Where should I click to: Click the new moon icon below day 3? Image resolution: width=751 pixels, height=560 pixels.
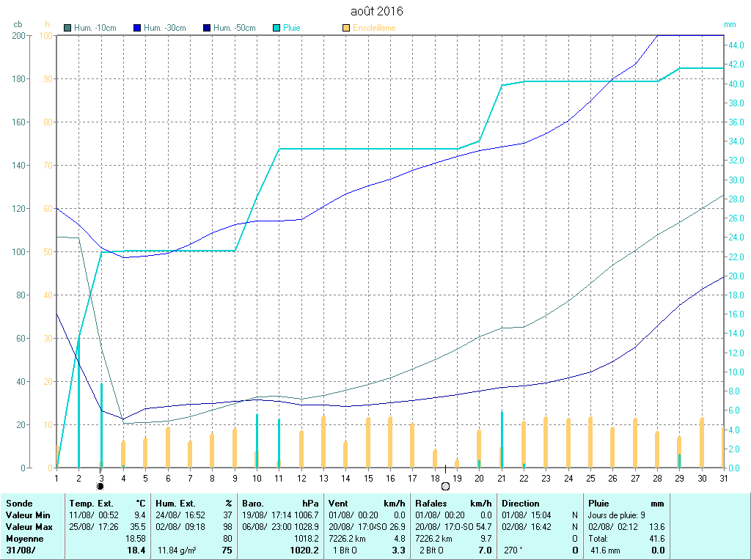coord(100,486)
